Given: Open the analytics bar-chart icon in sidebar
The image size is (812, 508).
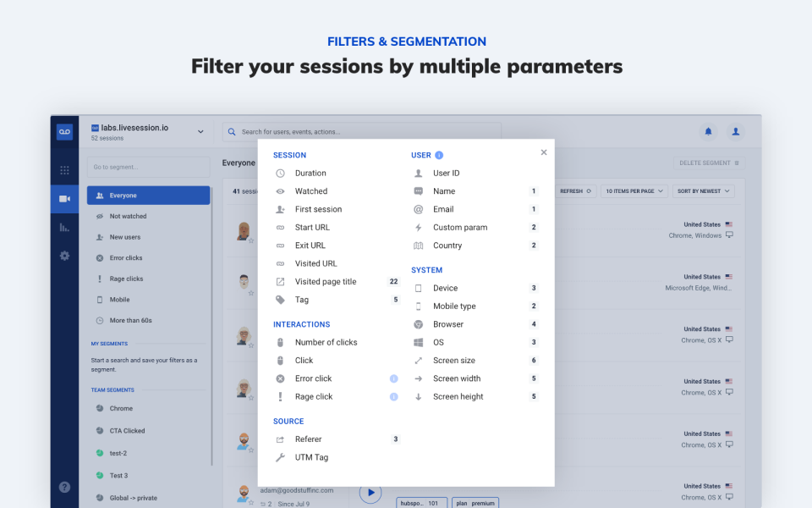Looking at the screenshot, I should tap(64, 227).
